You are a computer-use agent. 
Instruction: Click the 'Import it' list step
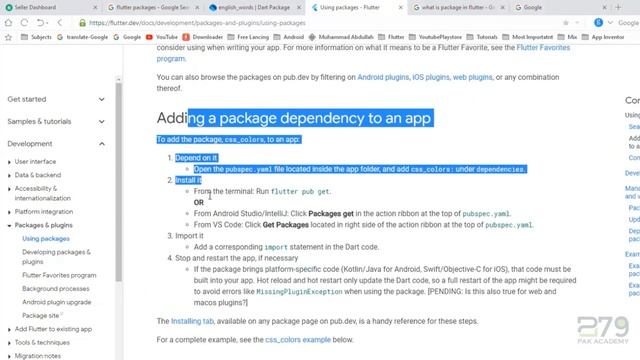(189, 236)
